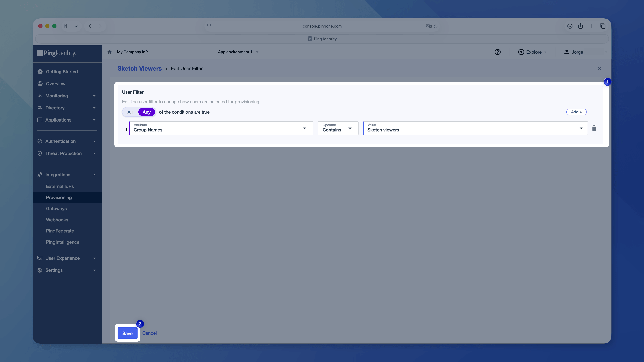644x362 pixels.
Task: Open the App environment 1 dropdown
Action: [x=238, y=52]
